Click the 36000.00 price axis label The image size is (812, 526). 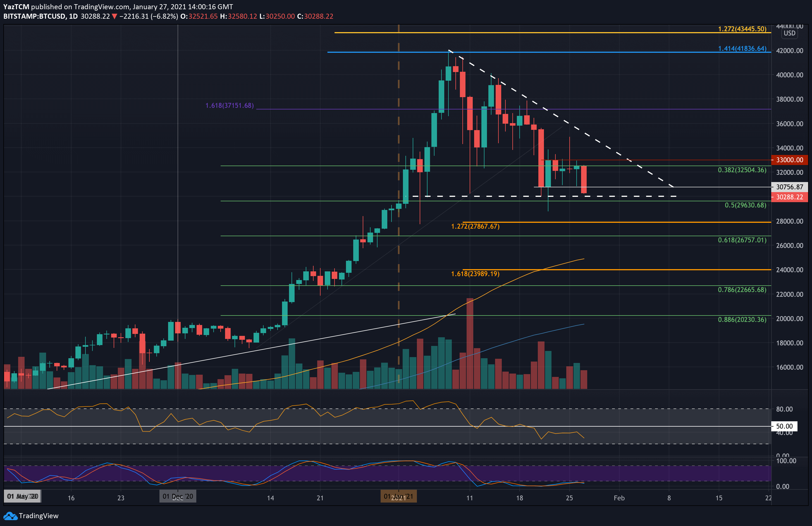tap(789, 124)
